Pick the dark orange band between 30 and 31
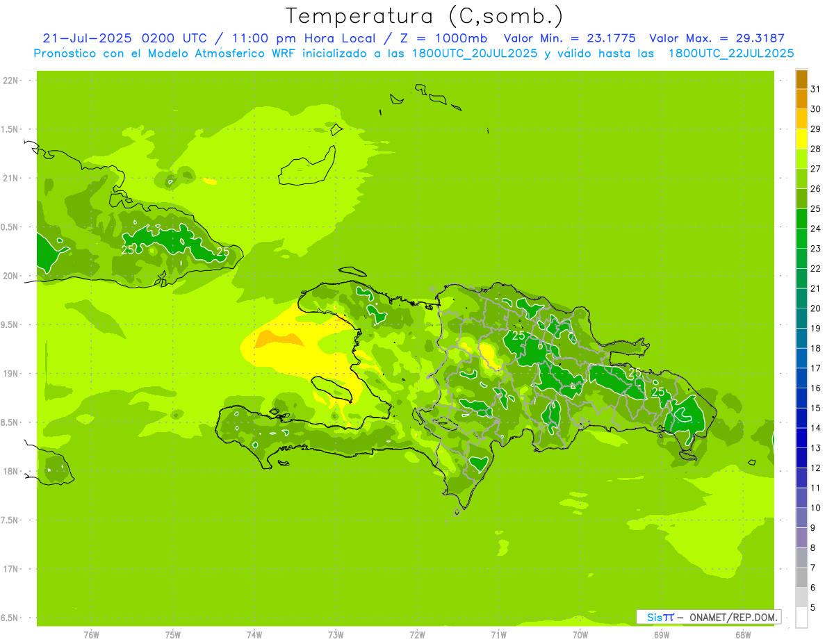 click(x=801, y=99)
